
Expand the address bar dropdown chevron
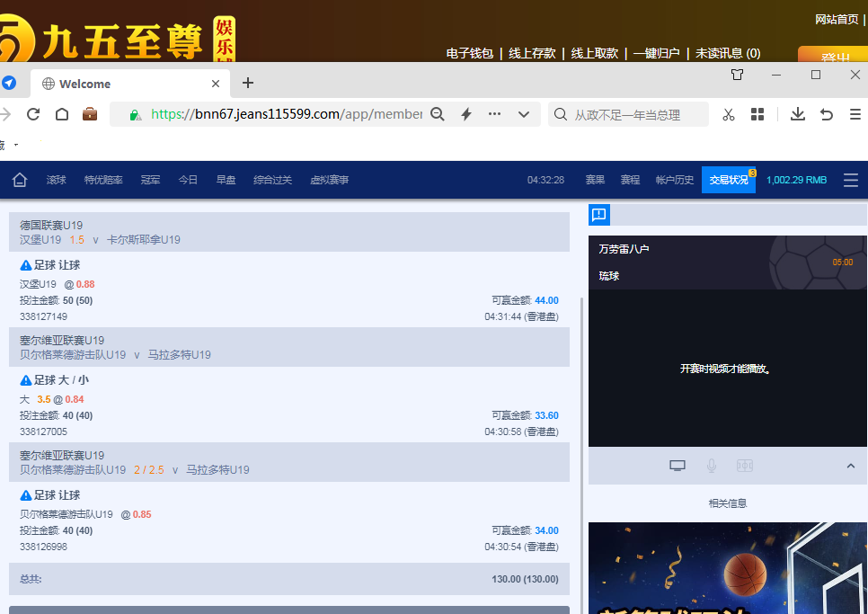coord(524,114)
